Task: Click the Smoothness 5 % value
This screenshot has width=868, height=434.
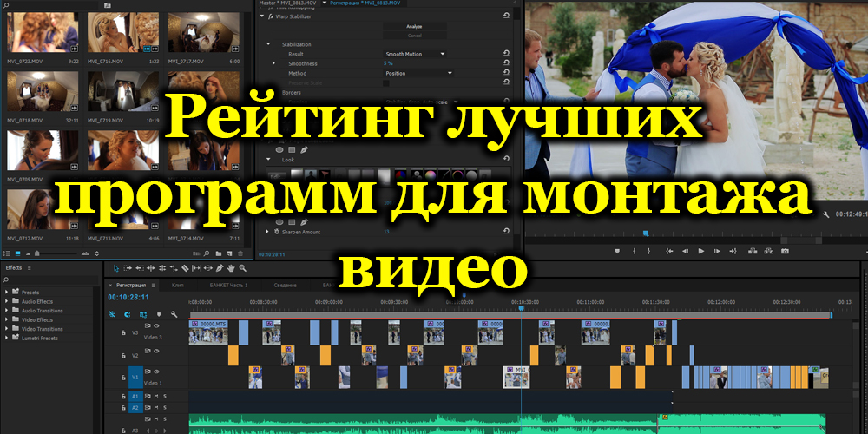Action: point(387,63)
